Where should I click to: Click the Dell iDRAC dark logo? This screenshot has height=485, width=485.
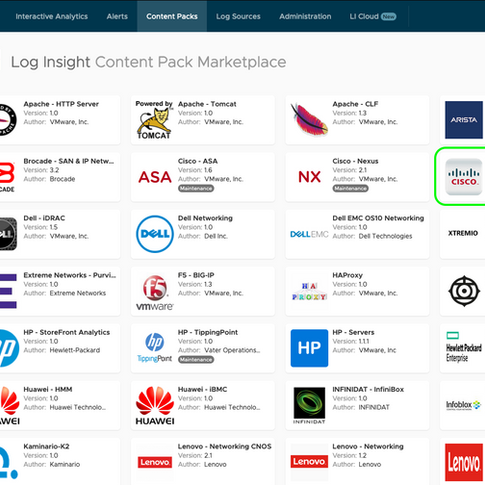pos(8,234)
